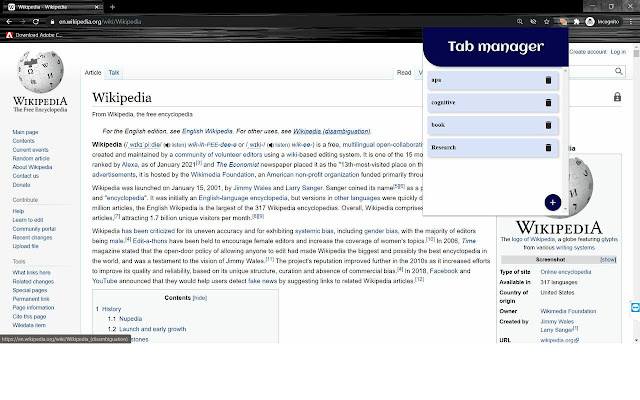Viewport: 640px width, 400px height.
Task: Click the Wikipedia search magnifier icon
Action: point(619,71)
